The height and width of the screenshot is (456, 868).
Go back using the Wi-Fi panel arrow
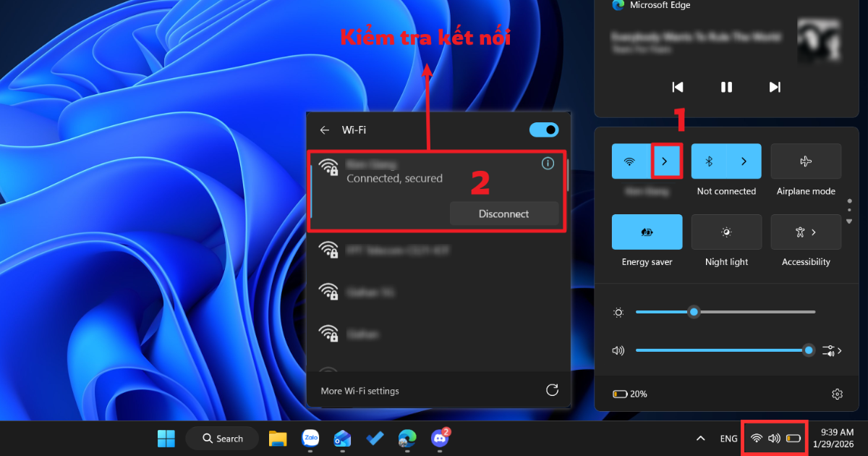coord(325,130)
